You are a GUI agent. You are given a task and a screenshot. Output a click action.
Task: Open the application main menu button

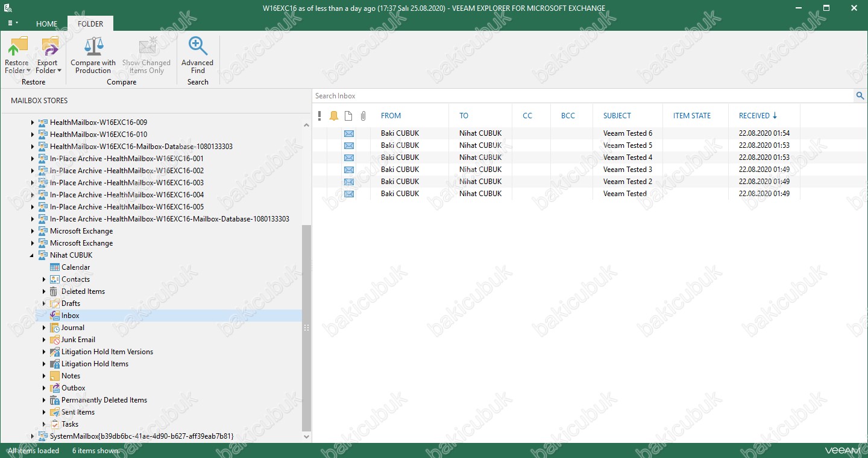point(12,24)
